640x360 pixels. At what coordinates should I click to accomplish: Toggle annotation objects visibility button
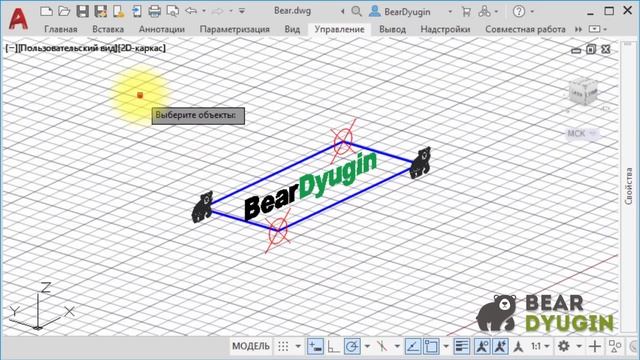[x=482, y=346]
